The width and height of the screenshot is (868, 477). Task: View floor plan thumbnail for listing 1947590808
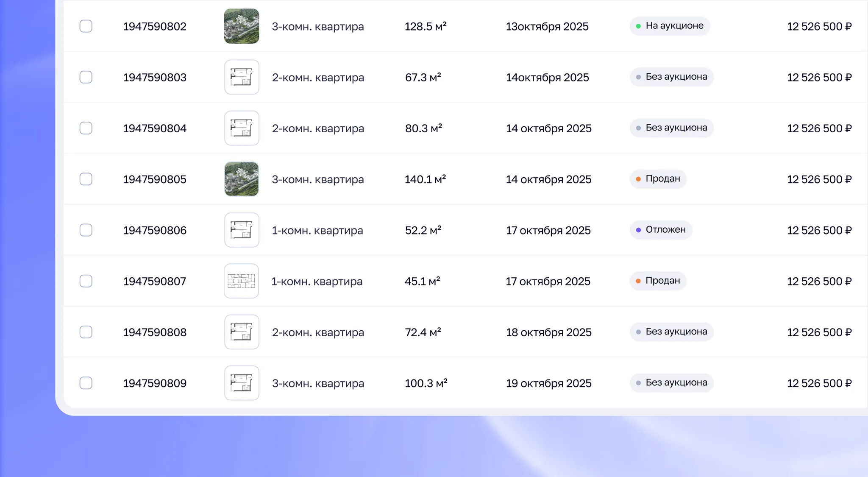click(x=242, y=332)
